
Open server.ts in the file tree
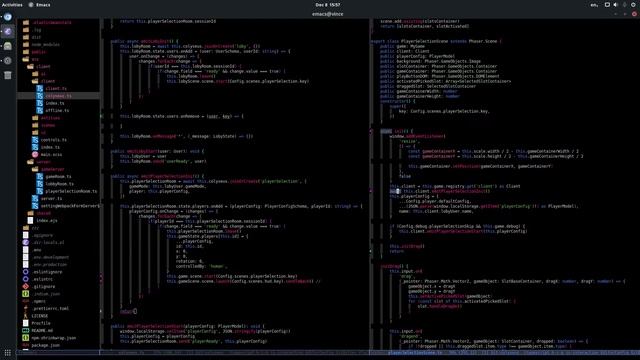point(51,199)
